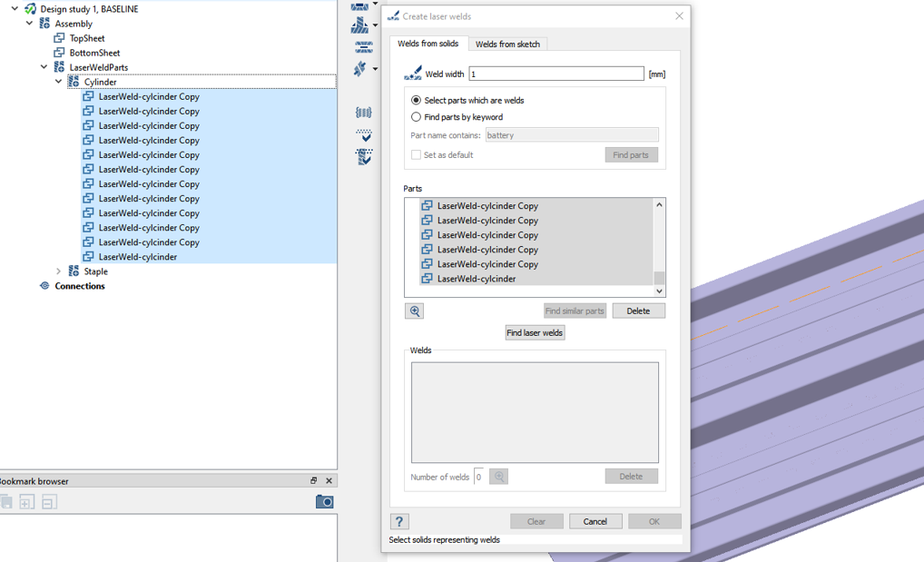Close the Bookmark browser panel

pyautogui.click(x=329, y=481)
